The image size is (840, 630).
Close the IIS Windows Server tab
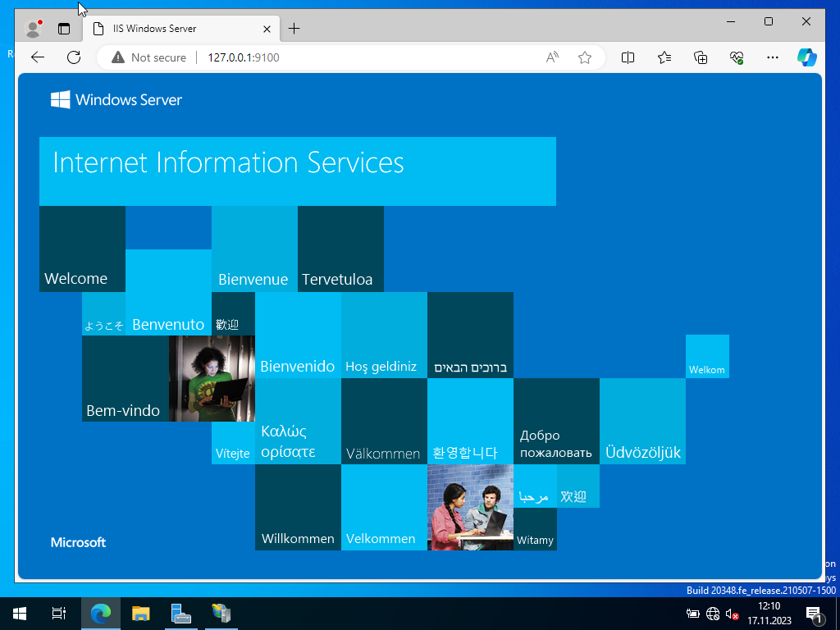[267, 29]
